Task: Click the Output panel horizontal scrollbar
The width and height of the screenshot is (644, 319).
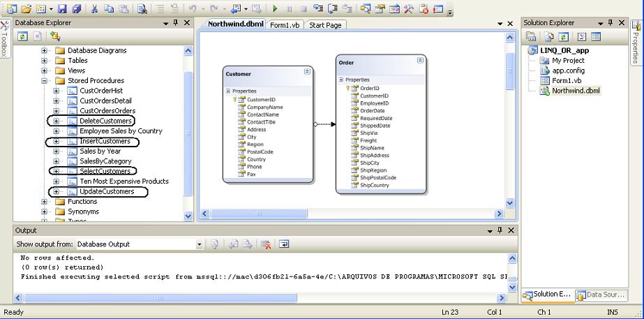Action: [x=209, y=297]
